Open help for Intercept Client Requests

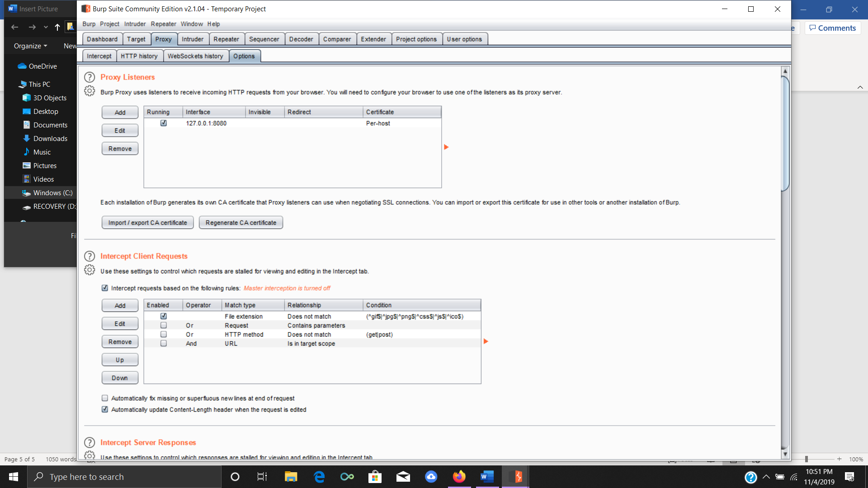pos(90,256)
